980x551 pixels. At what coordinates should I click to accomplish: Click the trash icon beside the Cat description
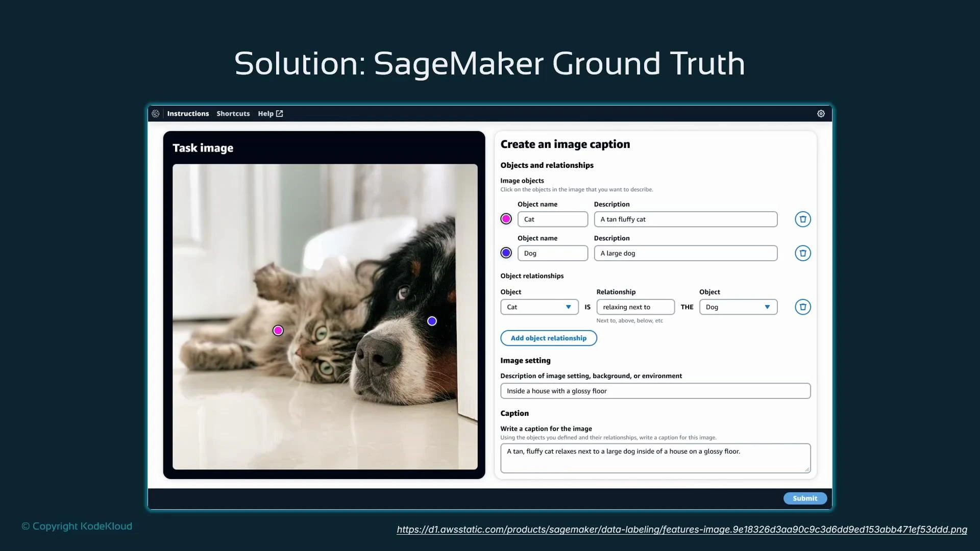click(802, 219)
